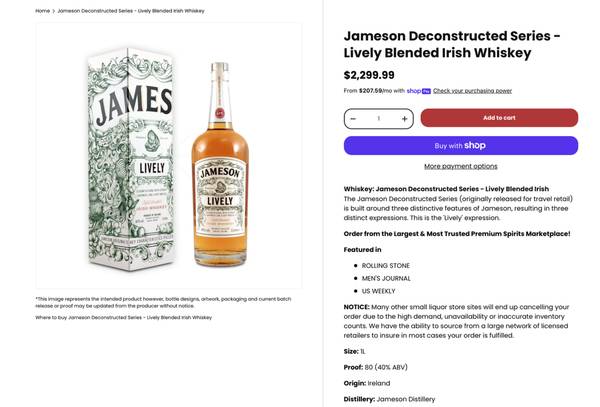Open More payment options link

[460, 166]
